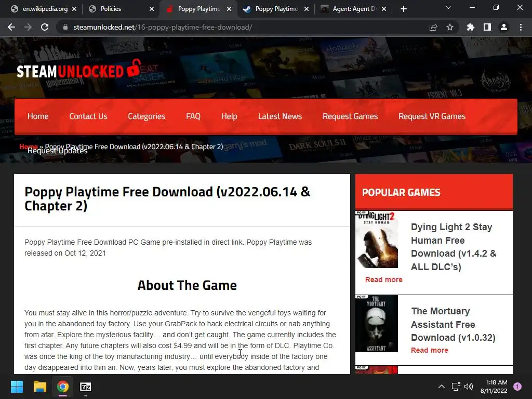Click the Poppy Playtime Free Download page heading
Screen dimensions: 532x399
167,199
